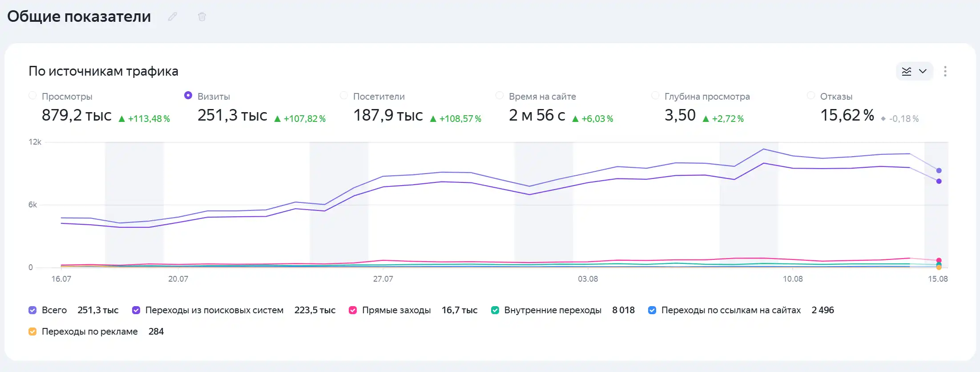Click the 8 018 internal transitions value
Image resolution: width=980 pixels, height=372 pixels.
[x=623, y=310]
